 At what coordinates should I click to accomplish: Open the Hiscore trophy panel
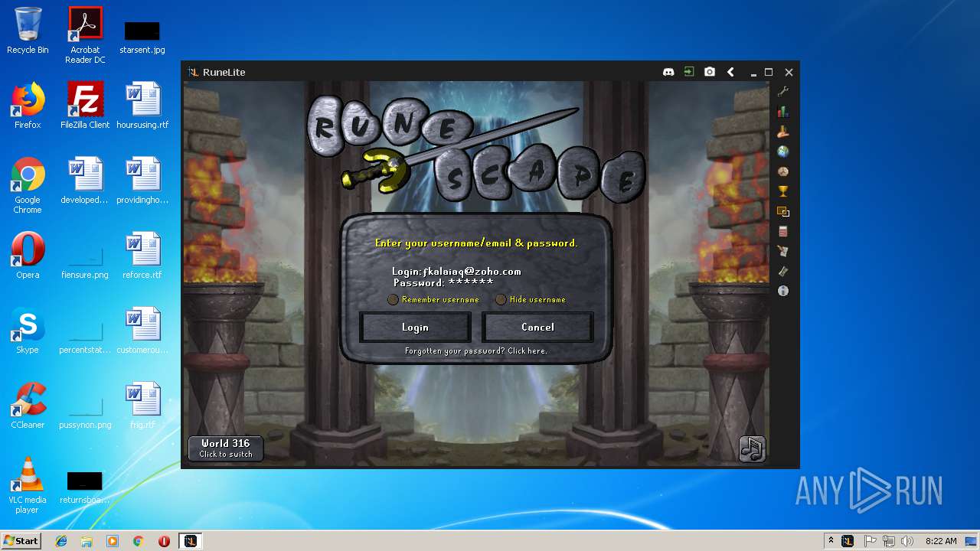pos(782,191)
